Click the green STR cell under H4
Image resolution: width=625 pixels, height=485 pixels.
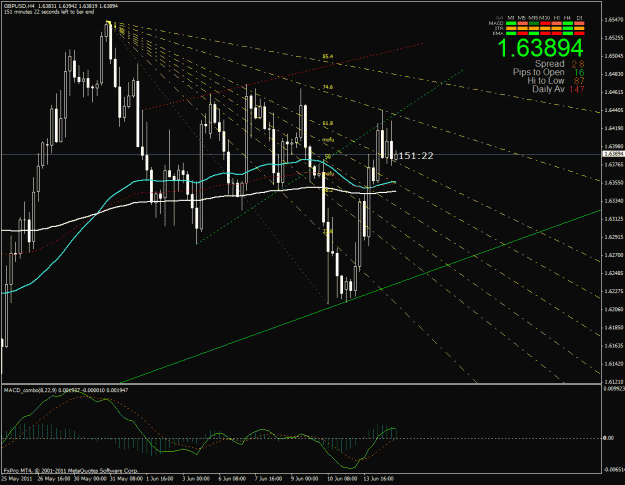coord(568,28)
